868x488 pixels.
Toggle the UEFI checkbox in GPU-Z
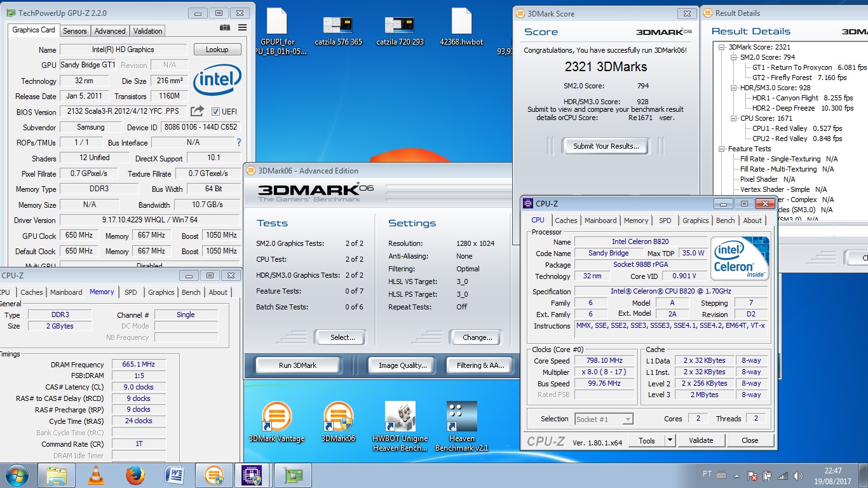(215, 111)
